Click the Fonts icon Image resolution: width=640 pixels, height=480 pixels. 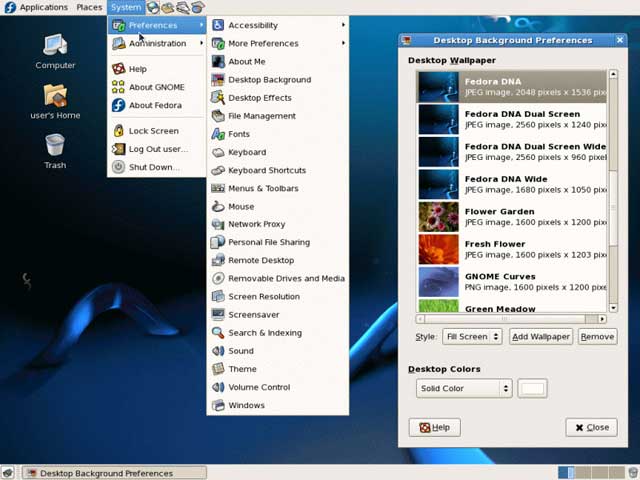(218, 134)
